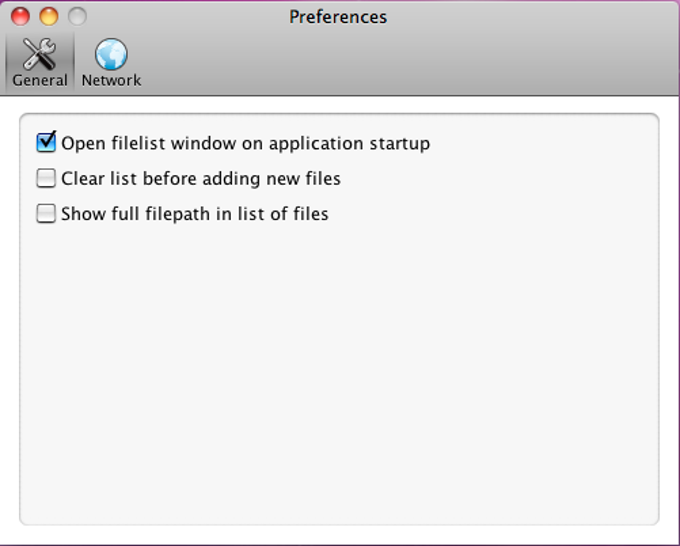Select the General wrench and screwdriver icon
This screenshot has height=546, width=680.
click(39, 54)
